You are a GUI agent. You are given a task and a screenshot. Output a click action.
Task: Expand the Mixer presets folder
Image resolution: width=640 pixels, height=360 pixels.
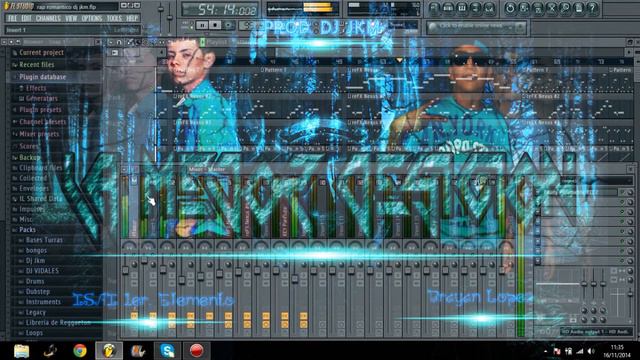[x=39, y=134]
